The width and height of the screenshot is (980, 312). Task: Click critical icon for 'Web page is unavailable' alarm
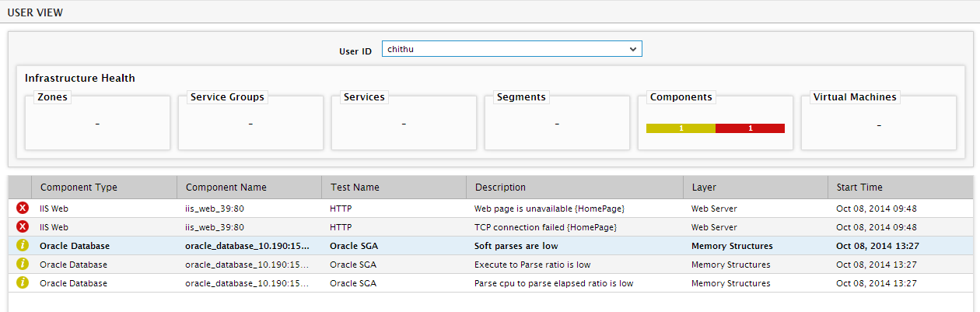click(x=23, y=209)
